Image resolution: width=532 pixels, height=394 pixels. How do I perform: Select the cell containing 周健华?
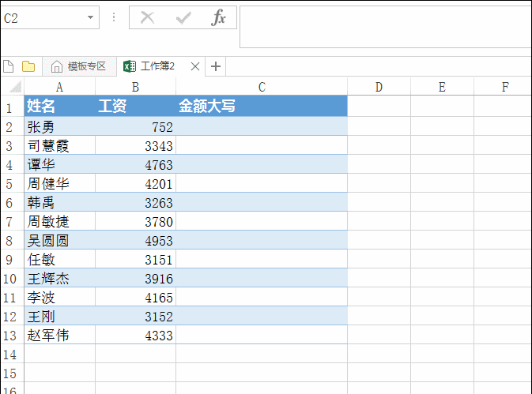(60, 183)
